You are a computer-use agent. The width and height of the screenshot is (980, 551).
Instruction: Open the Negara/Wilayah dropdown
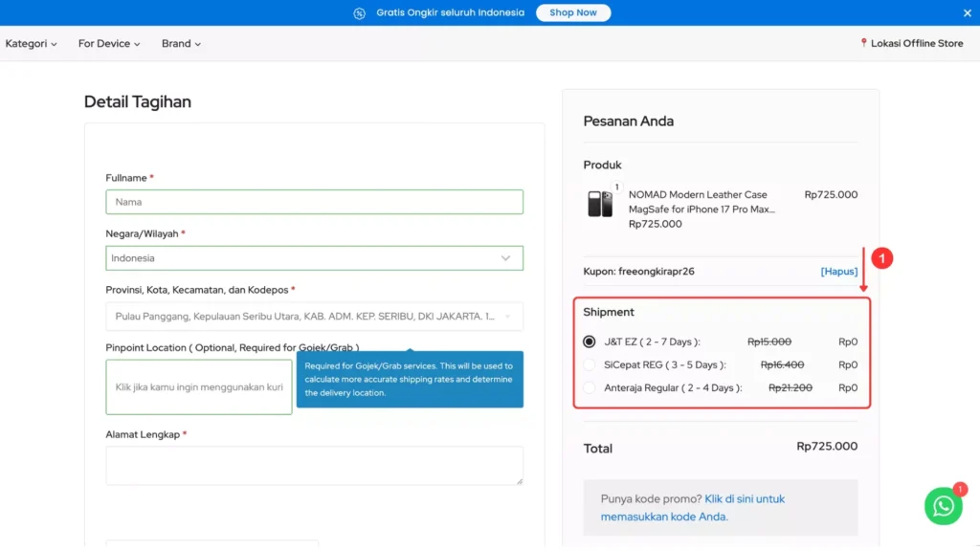[314, 258]
